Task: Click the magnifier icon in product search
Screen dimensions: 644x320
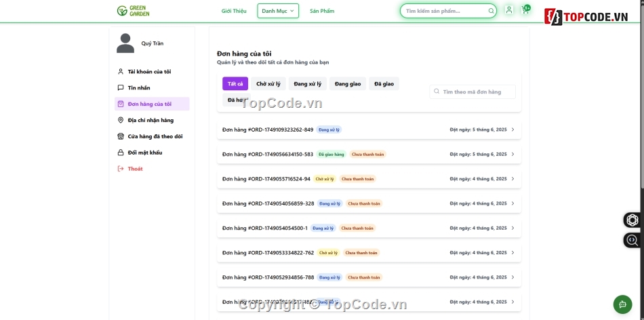Action: [x=491, y=11]
